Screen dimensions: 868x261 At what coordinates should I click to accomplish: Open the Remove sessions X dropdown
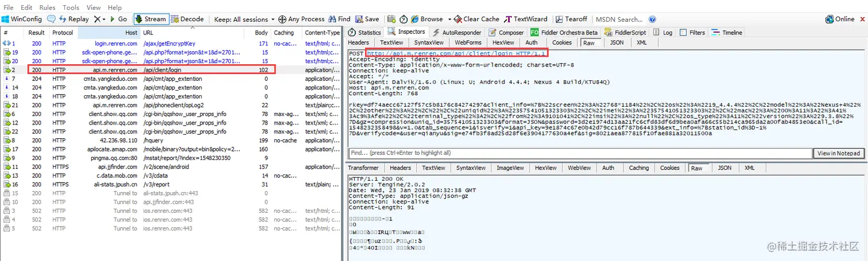point(99,19)
